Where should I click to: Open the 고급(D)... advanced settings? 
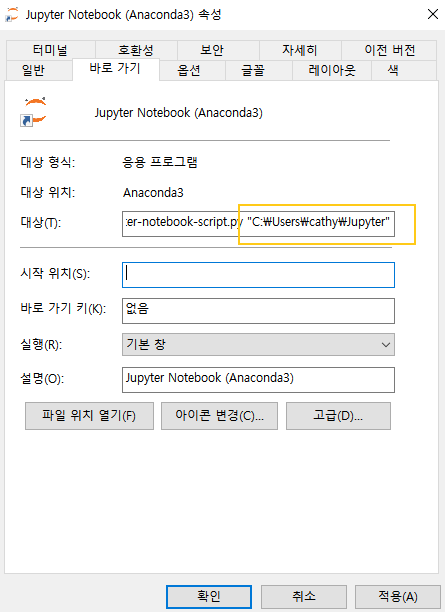(x=338, y=416)
